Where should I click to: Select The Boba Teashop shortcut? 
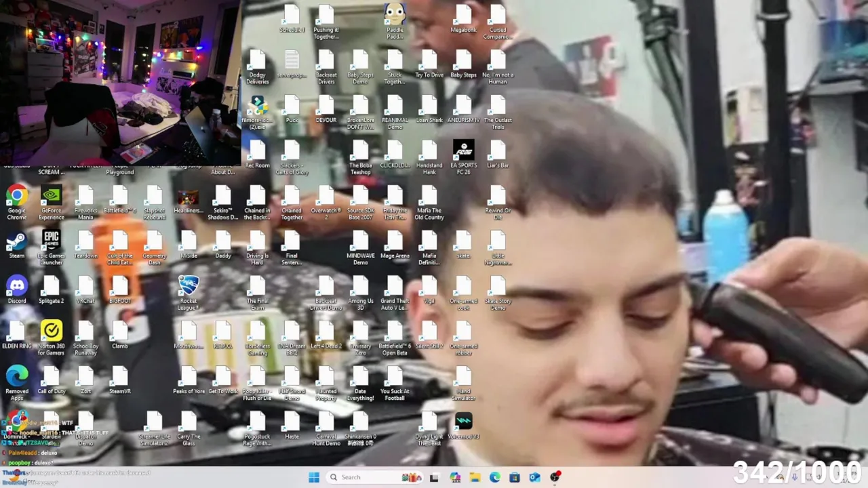point(360,158)
